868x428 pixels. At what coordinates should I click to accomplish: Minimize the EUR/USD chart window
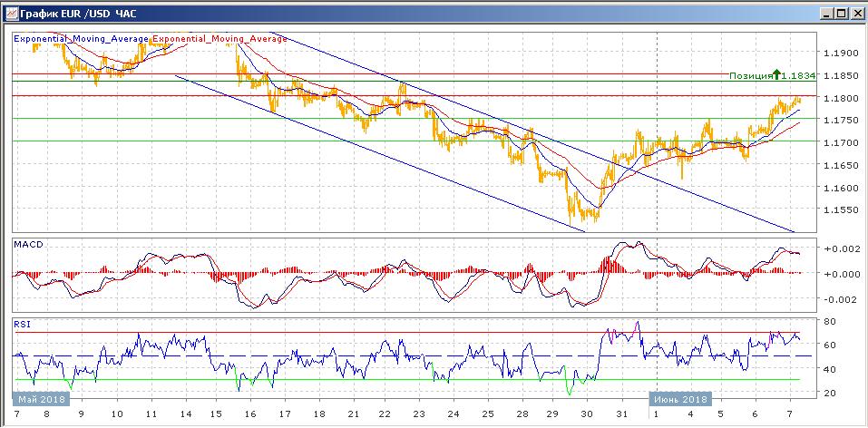[824, 14]
